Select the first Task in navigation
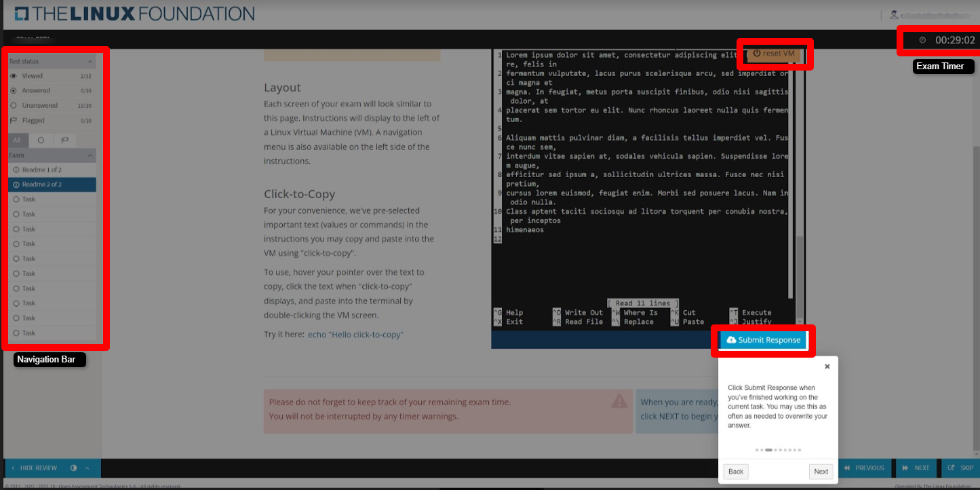The height and width of the screenshot is (490, 980). coord(28,200)
